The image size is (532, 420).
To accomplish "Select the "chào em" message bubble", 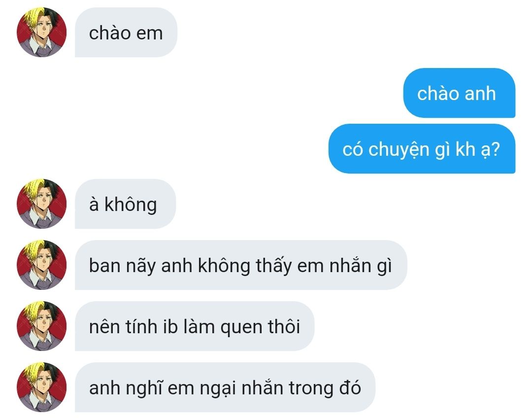I will point(126,32).
